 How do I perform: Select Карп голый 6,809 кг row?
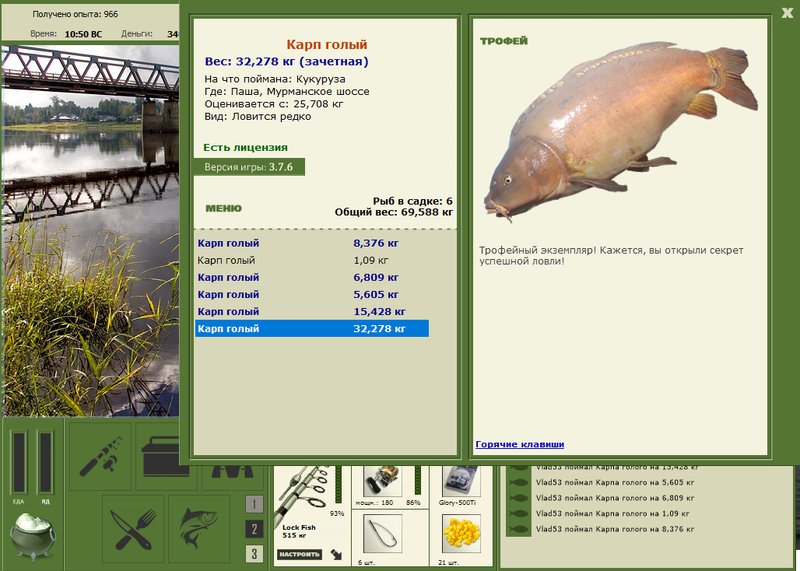[312, 278]
